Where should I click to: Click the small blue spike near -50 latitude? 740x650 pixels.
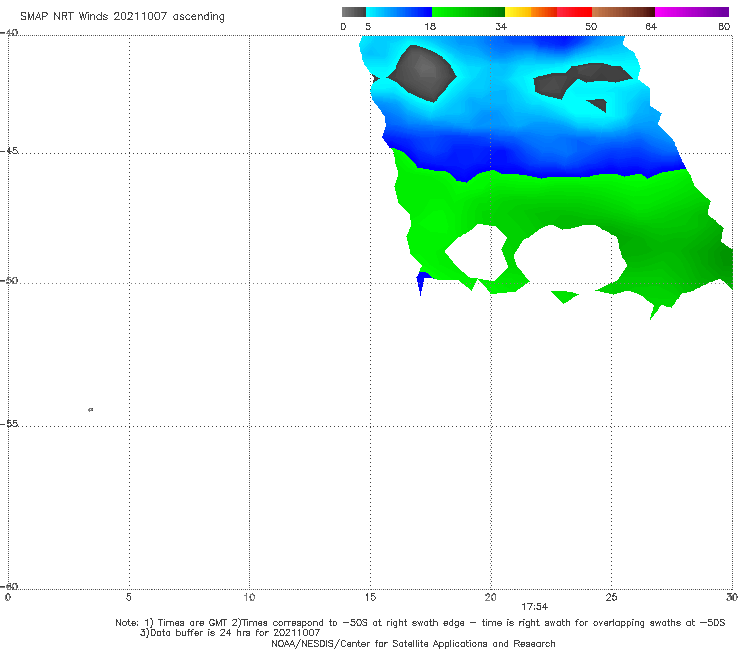(421, 282)
